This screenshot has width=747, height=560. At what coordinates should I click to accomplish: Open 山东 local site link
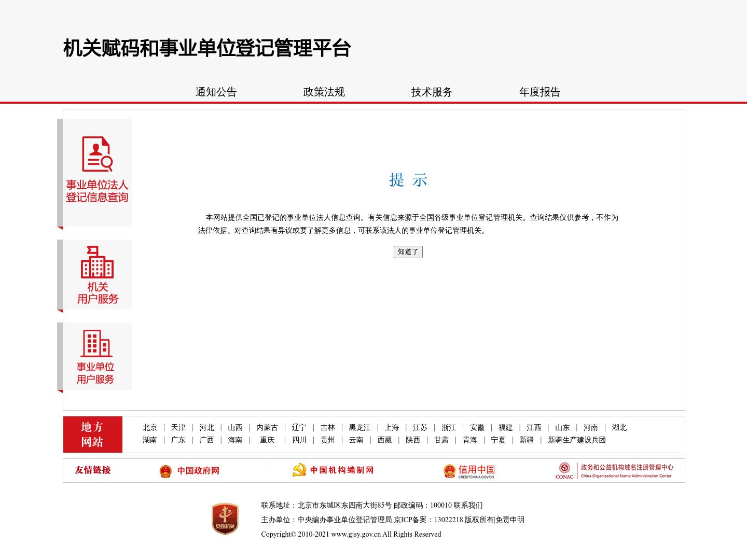[562, 428]
